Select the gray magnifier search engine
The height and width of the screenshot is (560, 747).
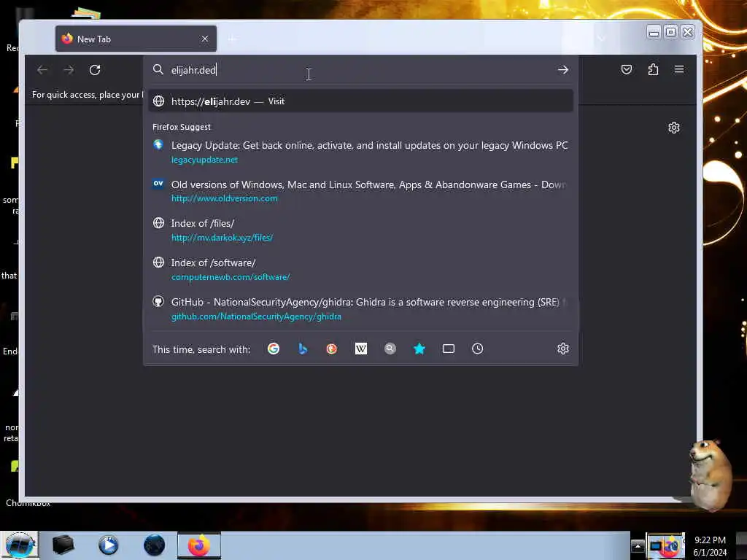[390, 349]
